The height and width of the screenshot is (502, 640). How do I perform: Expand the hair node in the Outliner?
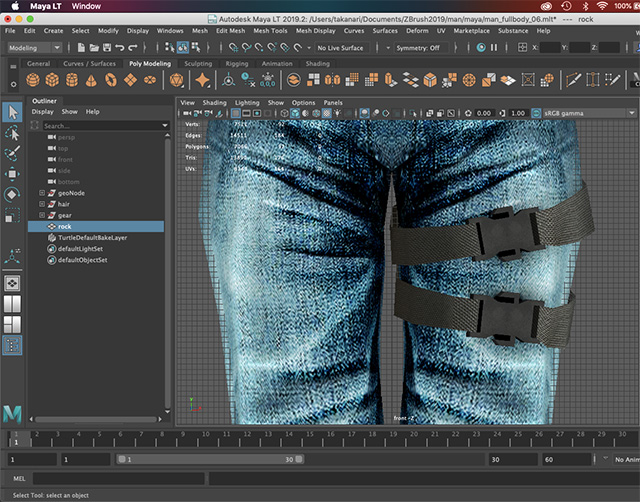click(42, 203)
